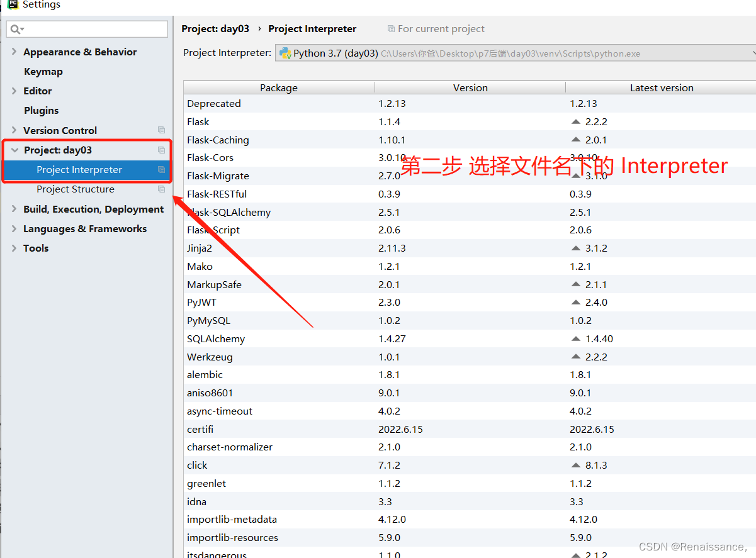Select the greenlet package row

[x=470, y=483]
